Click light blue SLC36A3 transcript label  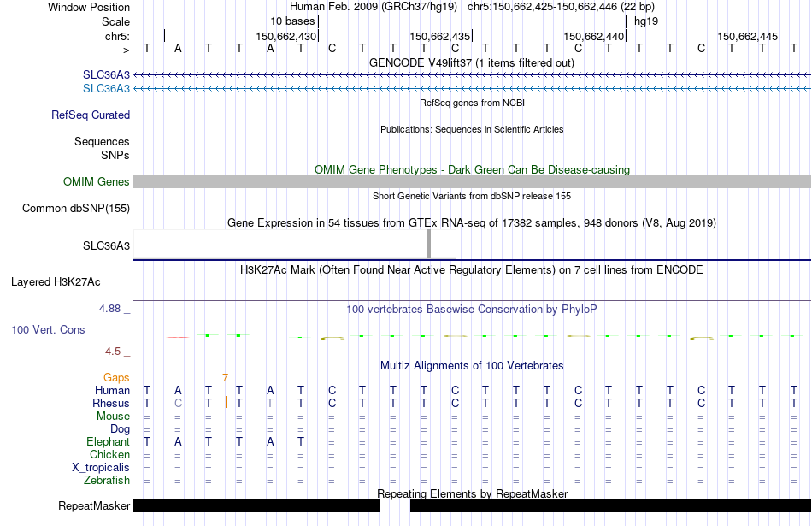(106, 89)
